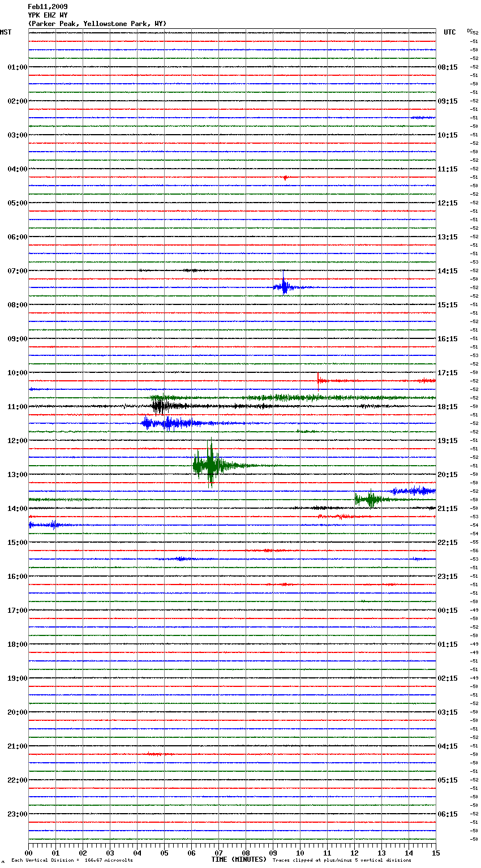The width and height of the screenshot is (481, 868).
Task: Click the 03:15 UTC time label
Action: (x=448, y=712)
